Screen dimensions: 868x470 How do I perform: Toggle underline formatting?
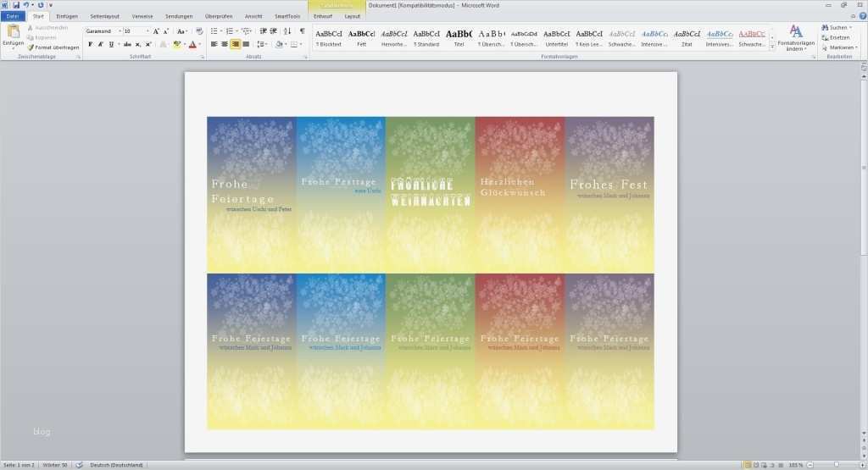(111, 44)
